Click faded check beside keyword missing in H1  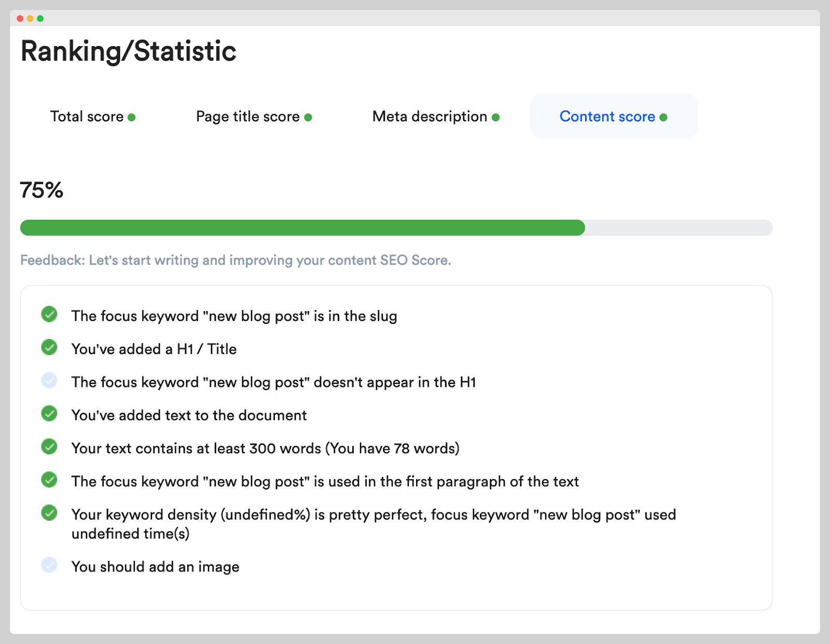tap(49, 381)
